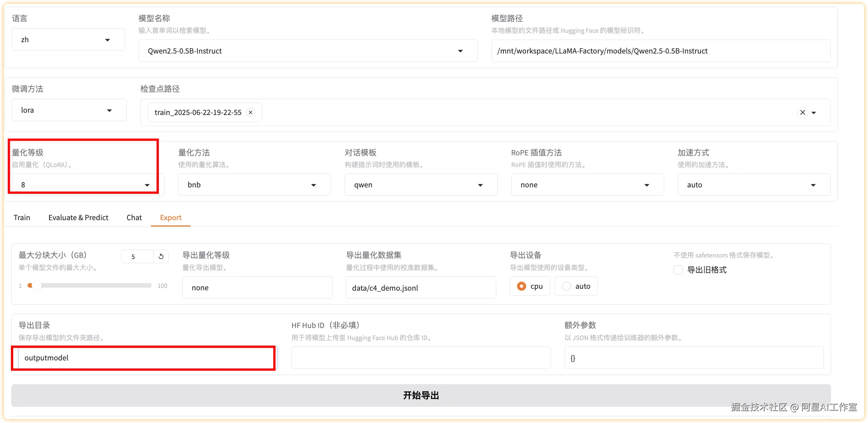Enable the legacy export format checkbox

coord(678,270)
